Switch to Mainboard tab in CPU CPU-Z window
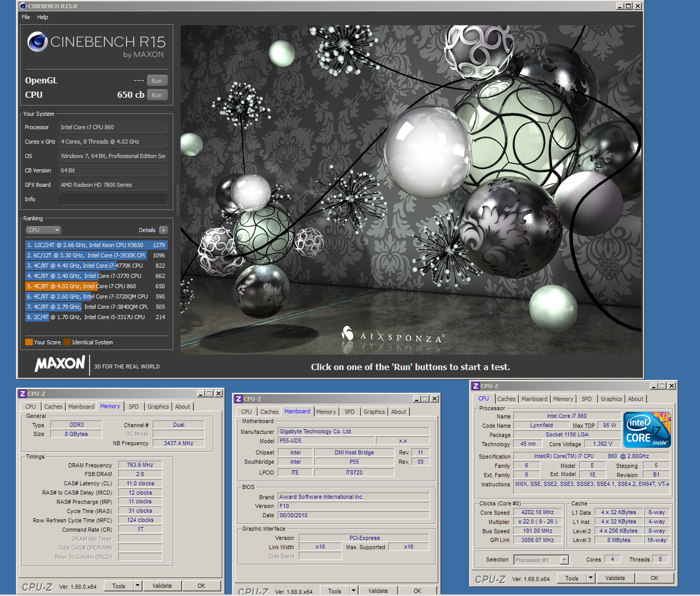The image size is (700, 596). [534, 399]
